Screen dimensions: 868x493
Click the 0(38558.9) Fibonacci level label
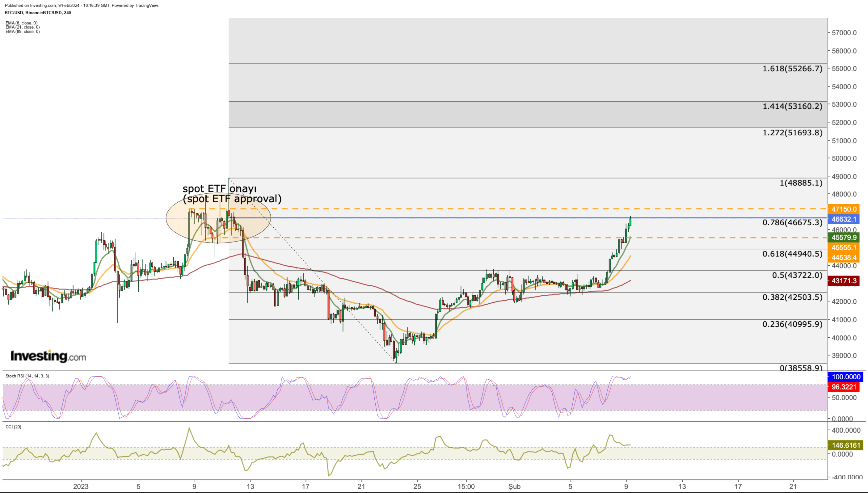tap(801, 367)
